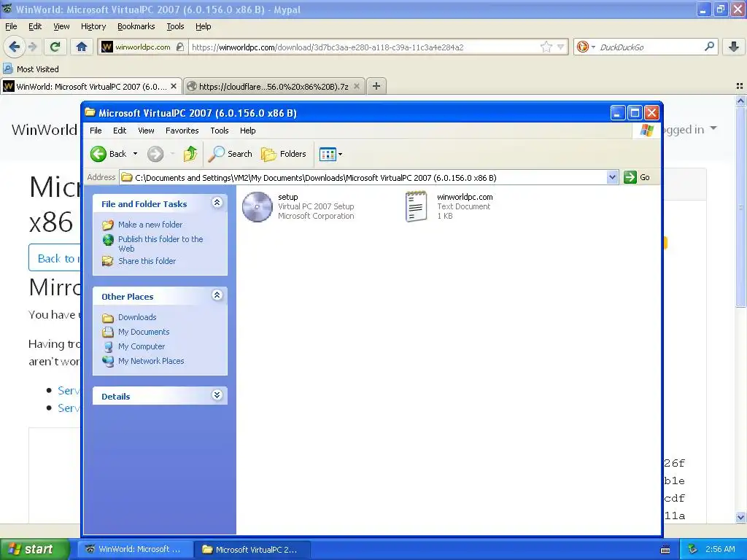Open Search in the Explorer toolbar

coord(231,154)
